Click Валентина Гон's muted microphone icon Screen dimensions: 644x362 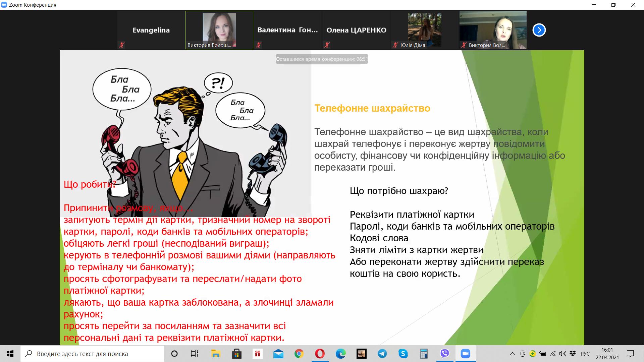pos(259,45)
